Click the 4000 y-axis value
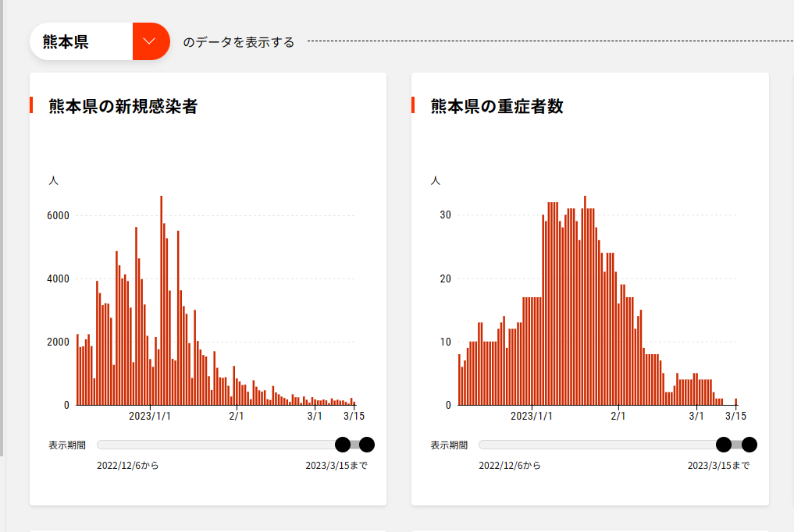Screen dimensions: 794x532 59,279
